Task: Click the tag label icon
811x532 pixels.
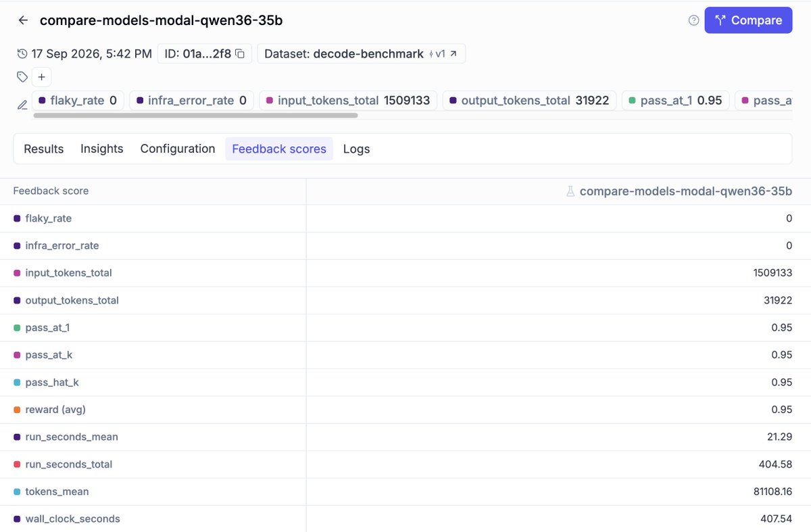Action: (22, 77)
